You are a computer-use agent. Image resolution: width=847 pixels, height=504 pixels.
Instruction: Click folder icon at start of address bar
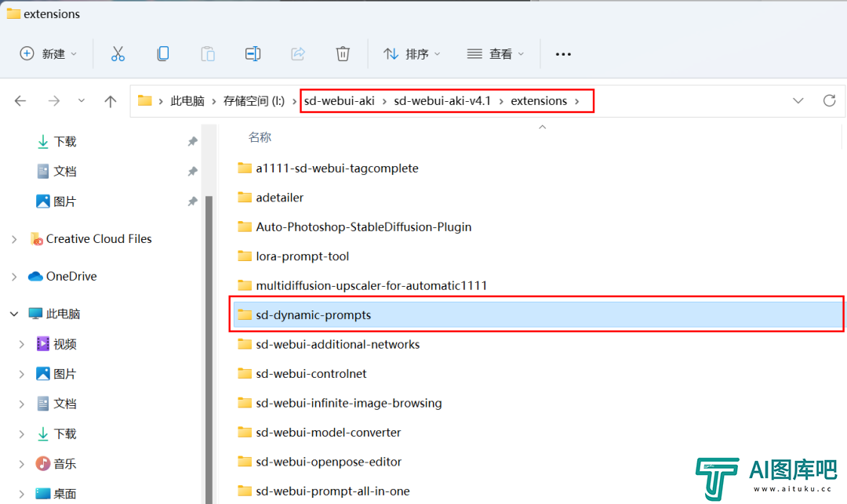click(x=144, y=100)
